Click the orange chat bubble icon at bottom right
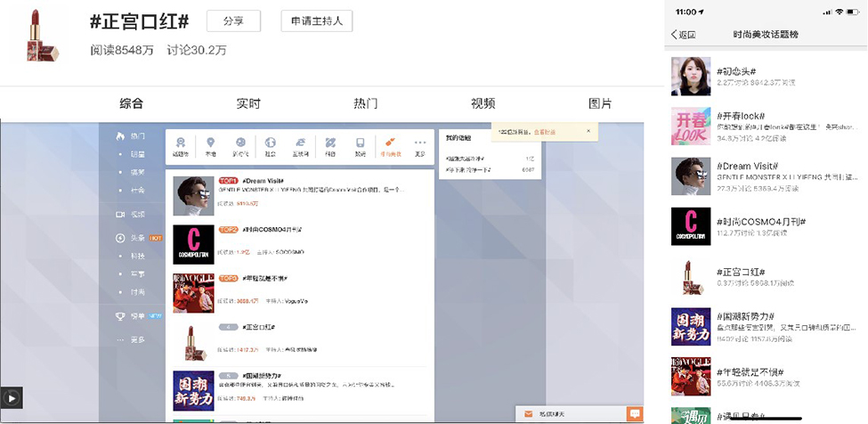The image size is (868, 424). click(635, 413)
